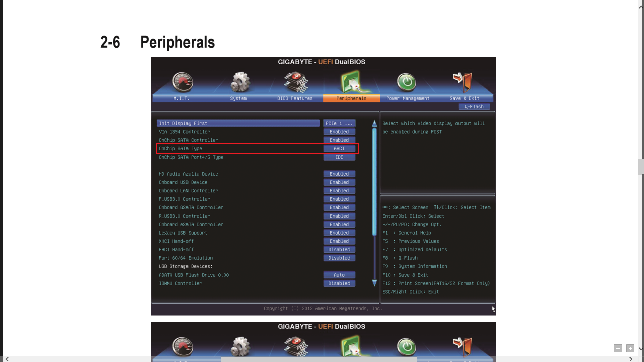Zoom out with the viewer minus button
Screen dimensions: 644x362
click(618, 349)
